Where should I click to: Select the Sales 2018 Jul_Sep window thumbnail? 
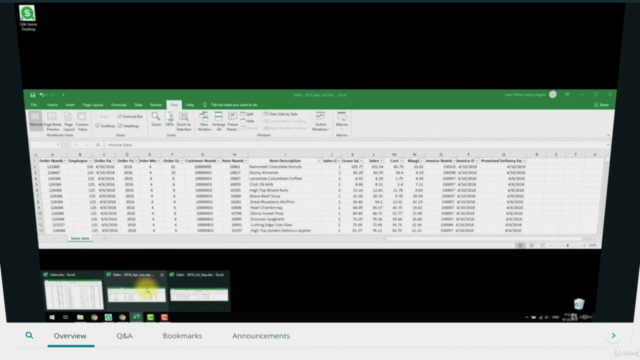(x=199, y=291)
